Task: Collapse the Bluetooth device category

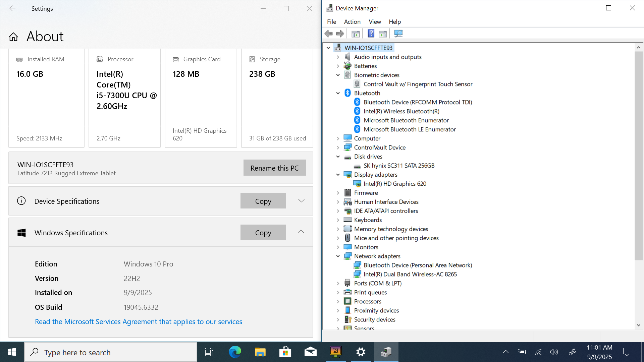Action: pyautogui.click(x=338, y=93)
